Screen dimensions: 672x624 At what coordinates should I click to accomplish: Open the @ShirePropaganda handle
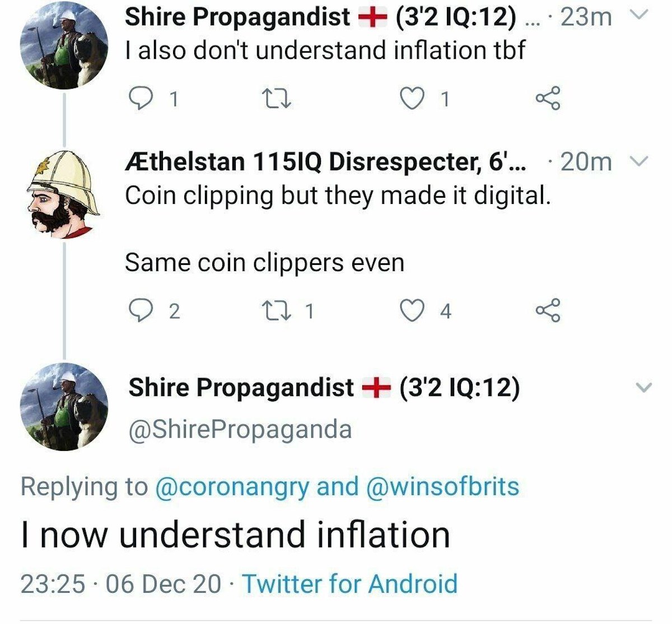240,430
